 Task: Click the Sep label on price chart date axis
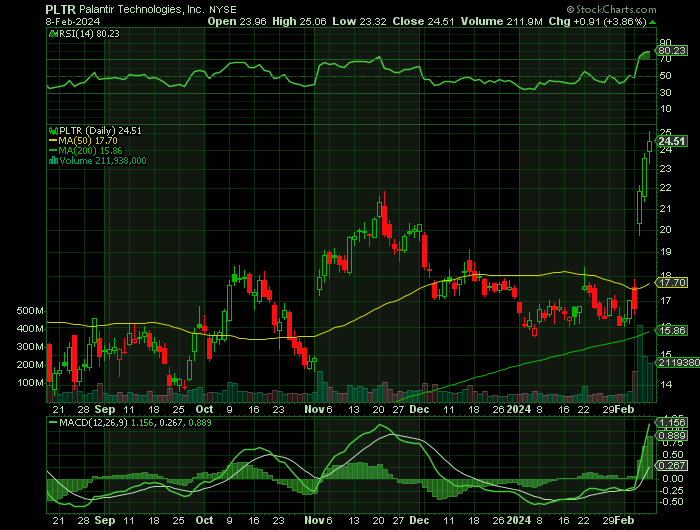point(105,409)
